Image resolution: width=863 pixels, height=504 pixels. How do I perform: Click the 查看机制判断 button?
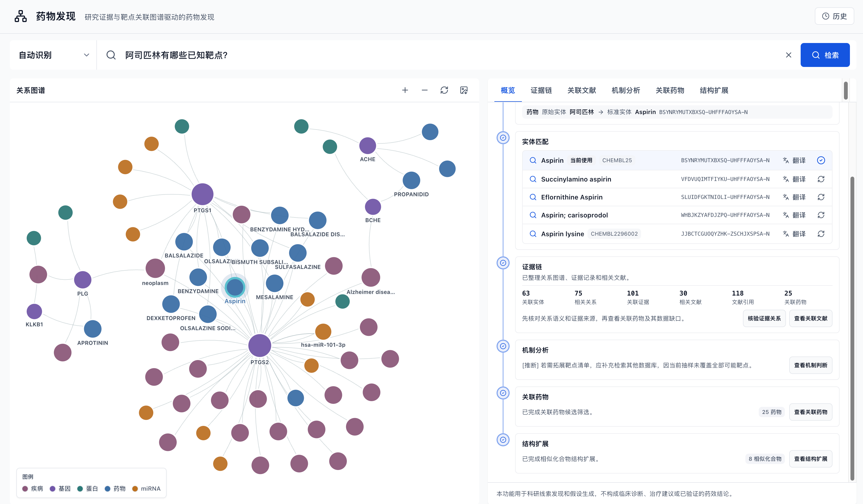pyautogui.click(x=811, y=365)
